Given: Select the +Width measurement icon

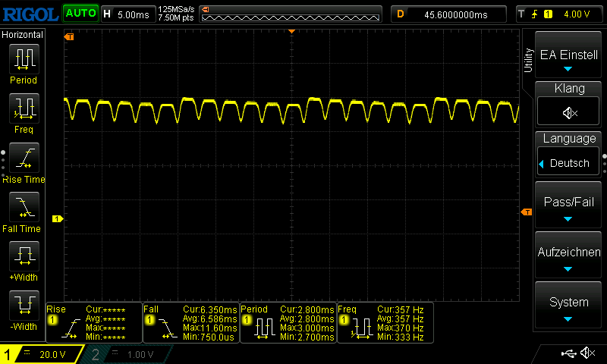Looking at the screenshot, I should click(x=24, y=256).
